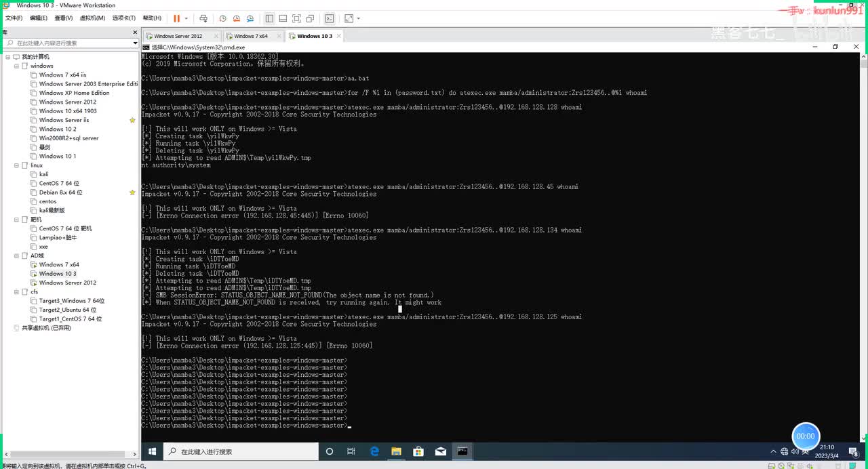
Task: Click the cmd icon in guest taskbar
Action: 462,451
